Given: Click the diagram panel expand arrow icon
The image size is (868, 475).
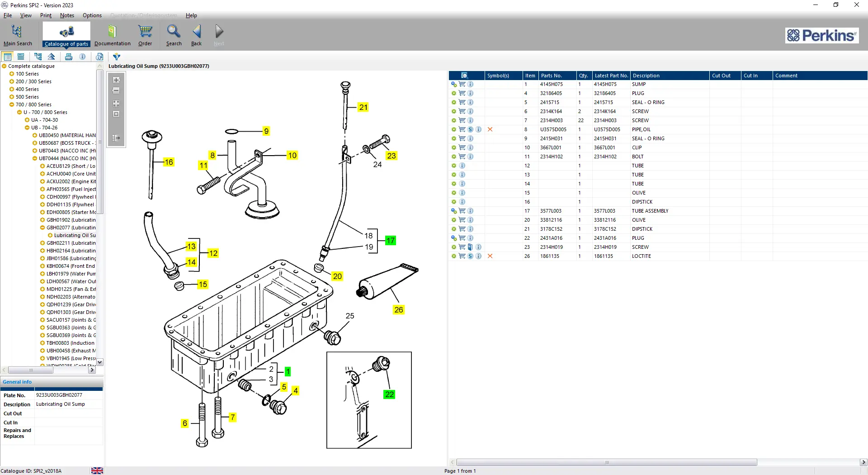Looking at the screenshot, I should (116, 138).
